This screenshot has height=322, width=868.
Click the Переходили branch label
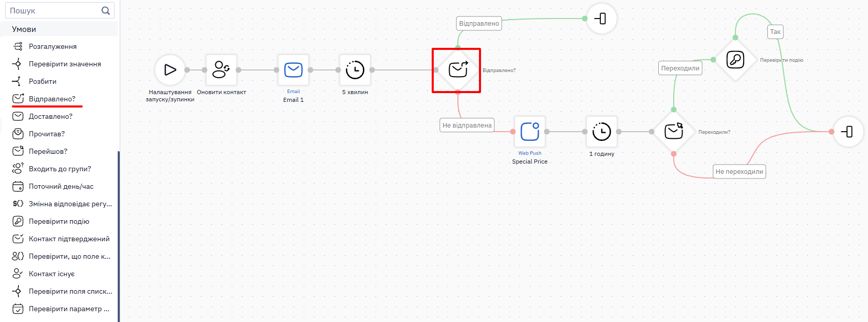click(x=680, y=68)
